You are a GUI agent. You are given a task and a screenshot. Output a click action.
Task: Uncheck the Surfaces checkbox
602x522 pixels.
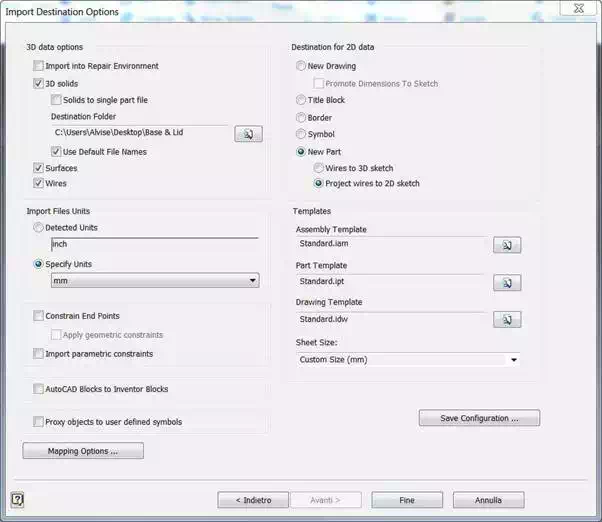pos(38,168)
